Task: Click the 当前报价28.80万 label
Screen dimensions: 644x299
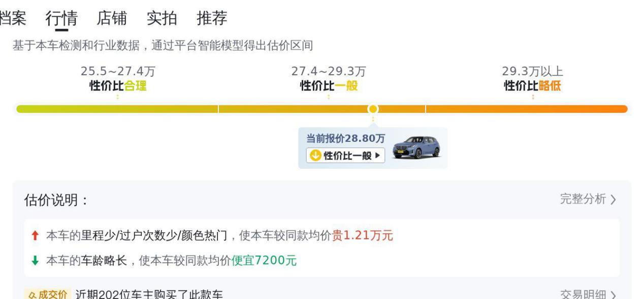Action: [345, 138]
